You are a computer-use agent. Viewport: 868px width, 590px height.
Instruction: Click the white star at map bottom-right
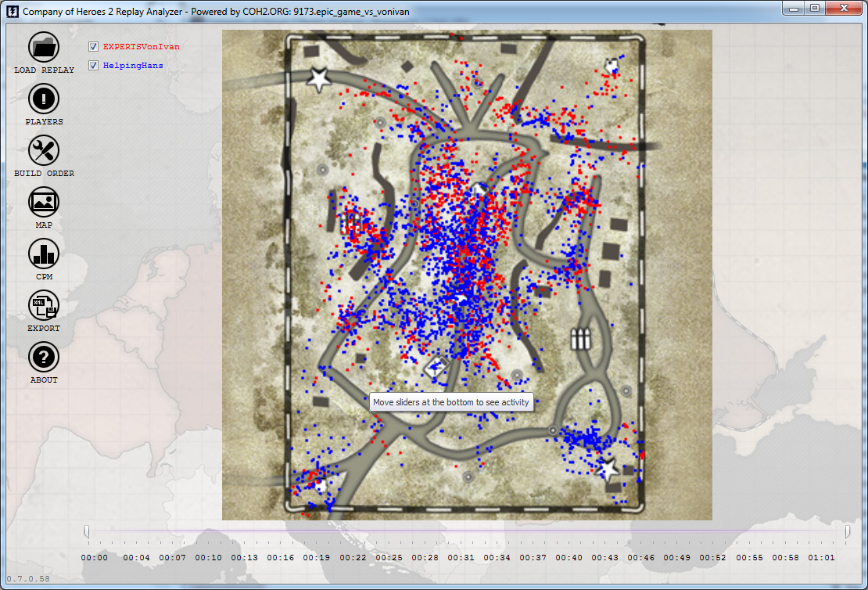tap(608, 469)
